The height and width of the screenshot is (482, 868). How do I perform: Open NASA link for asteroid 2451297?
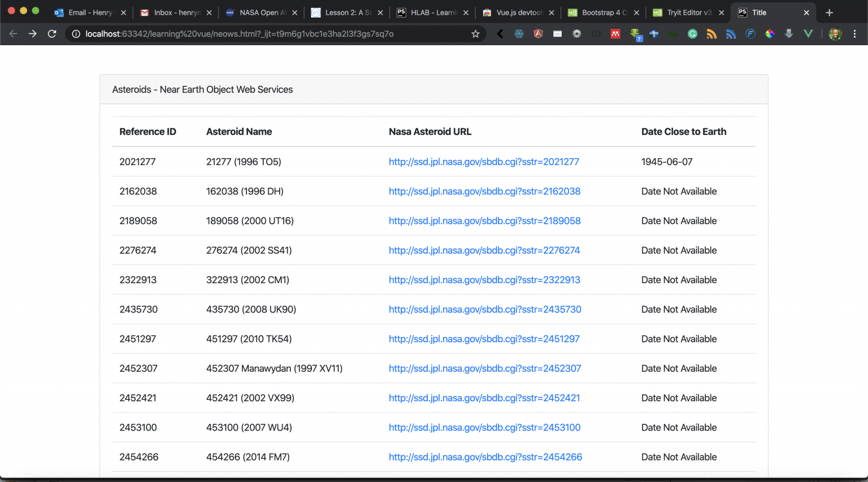tap(484, 339)
